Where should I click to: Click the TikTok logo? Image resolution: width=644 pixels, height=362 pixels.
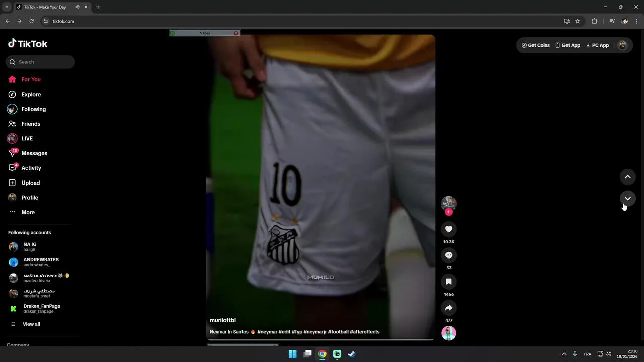point(28,44)
